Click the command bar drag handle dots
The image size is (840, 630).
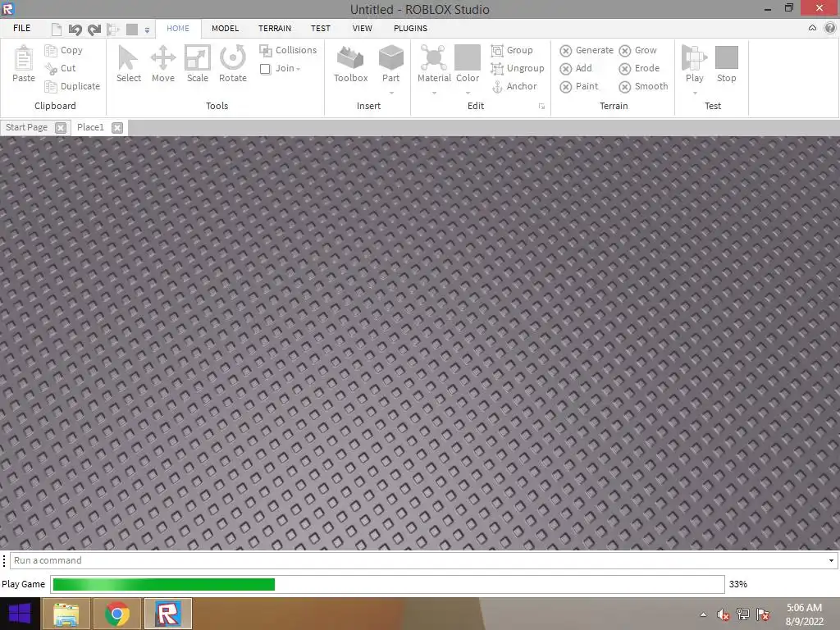pyautogui.click(x=4, y=560)
